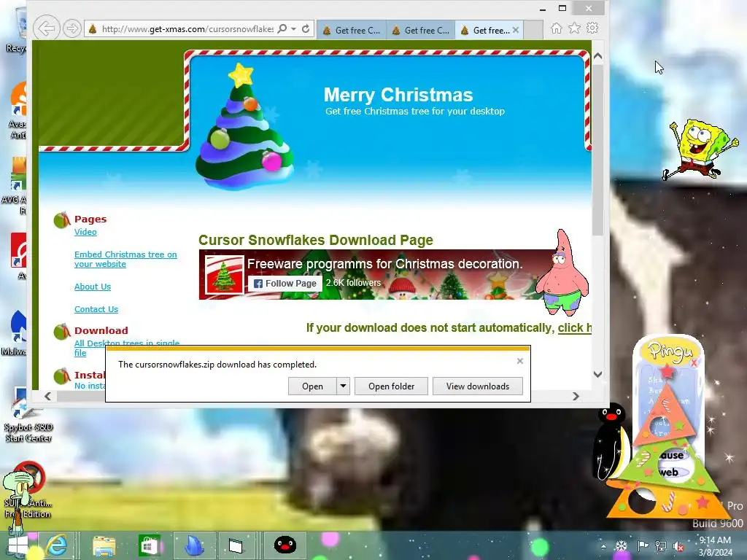Click the Pingu app taskbar icon
This screenshot has height=560, width=747.
pyautogui.click(x=285, y=545)
